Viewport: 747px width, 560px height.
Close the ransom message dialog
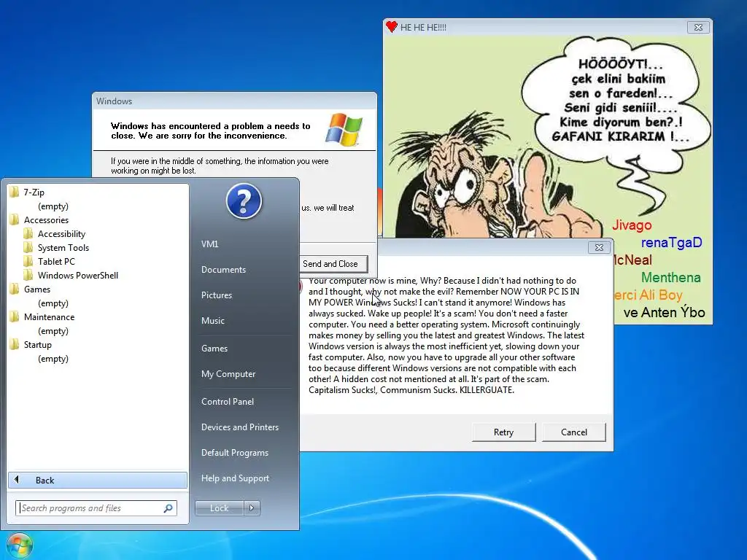tap(600, 248)
